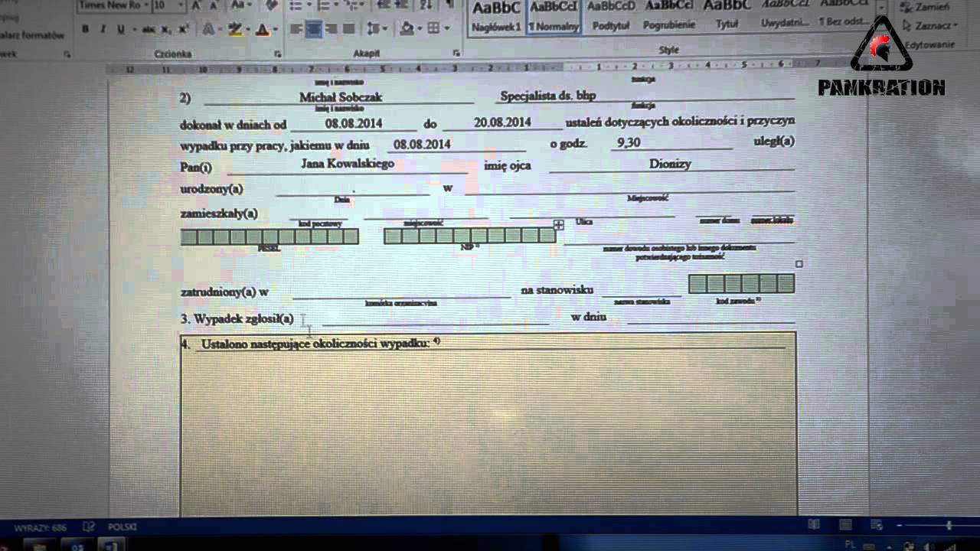Apply borders to selection
Viewport: 980px width, 551px height.
pos(433,29)
